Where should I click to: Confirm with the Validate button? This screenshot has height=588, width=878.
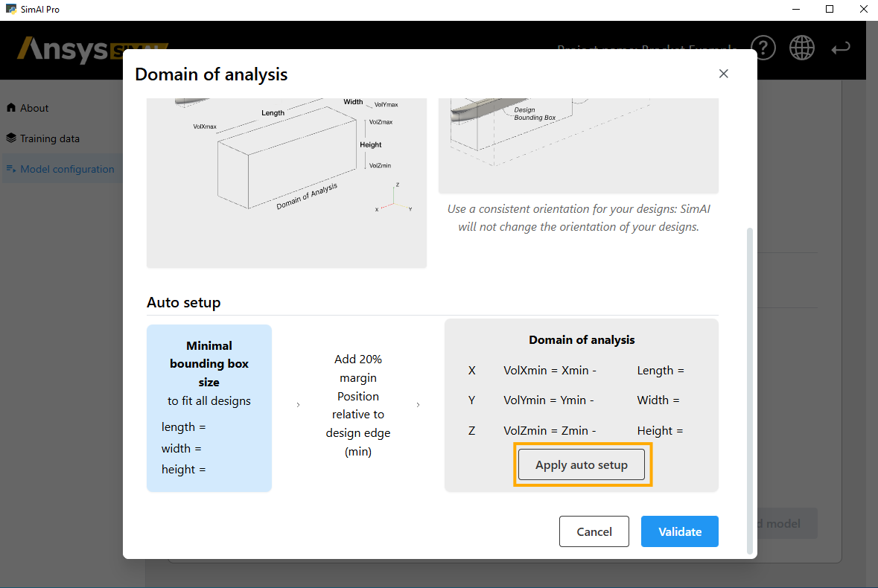click(679, 531)
